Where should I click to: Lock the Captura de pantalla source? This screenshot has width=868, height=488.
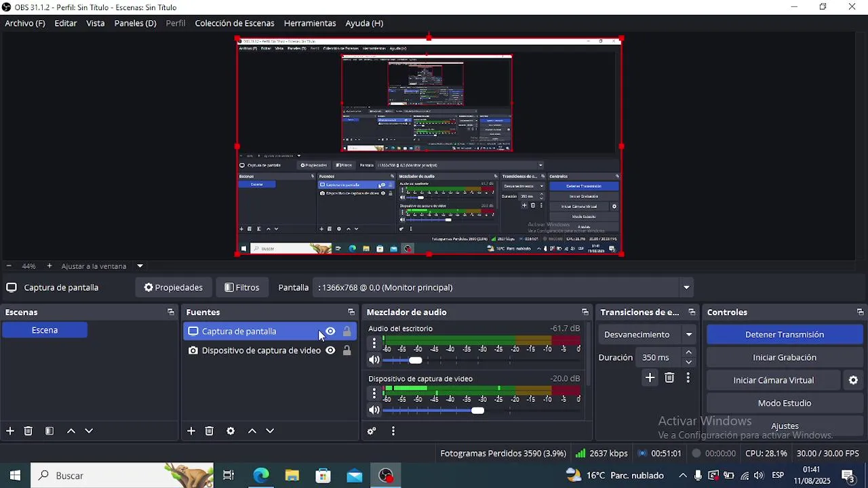pyautogui.click(x=347, y=331)
